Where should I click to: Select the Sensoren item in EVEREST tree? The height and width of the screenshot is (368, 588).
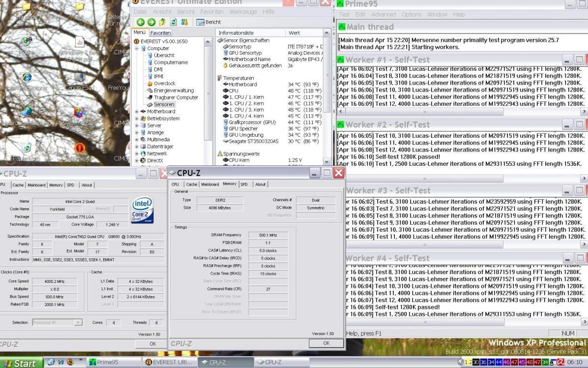click(164, 104)
